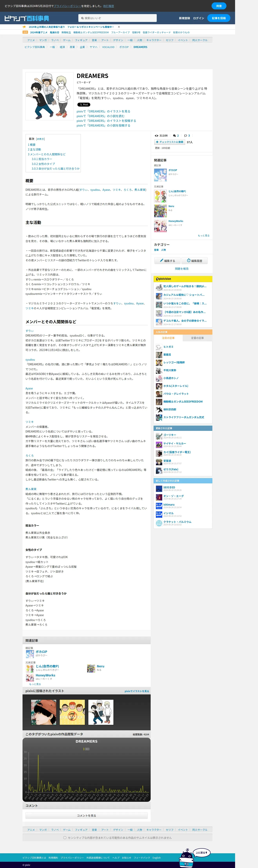Open the ヒトガミ article thumbnail
The width and height of the screenshot is (258, 868).
pyautogui.click(x=159, y=347)
